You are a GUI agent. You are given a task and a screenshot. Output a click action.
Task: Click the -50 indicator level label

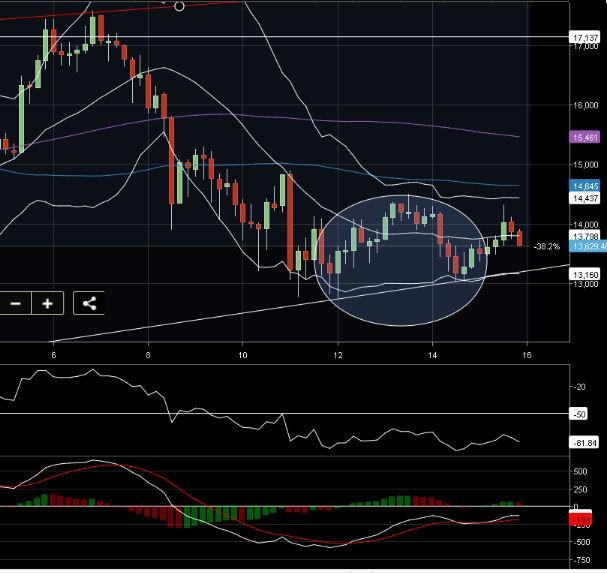coord(579,414)
